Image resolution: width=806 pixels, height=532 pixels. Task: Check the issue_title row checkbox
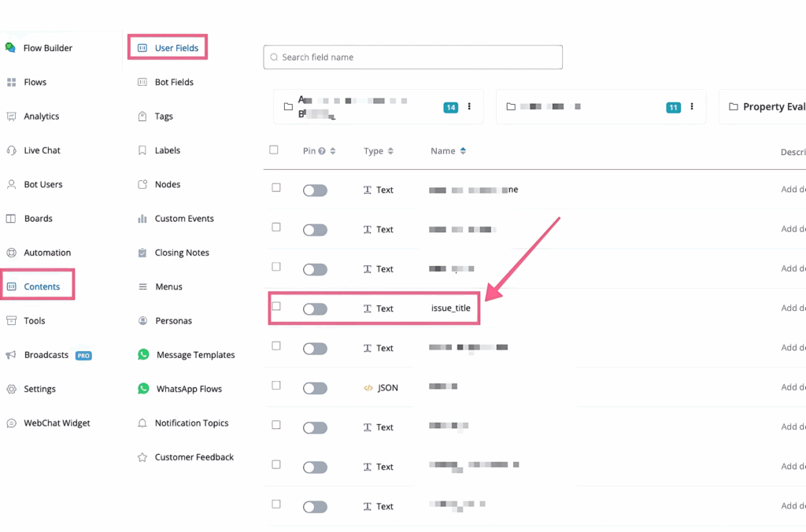[x=276, y=306]
